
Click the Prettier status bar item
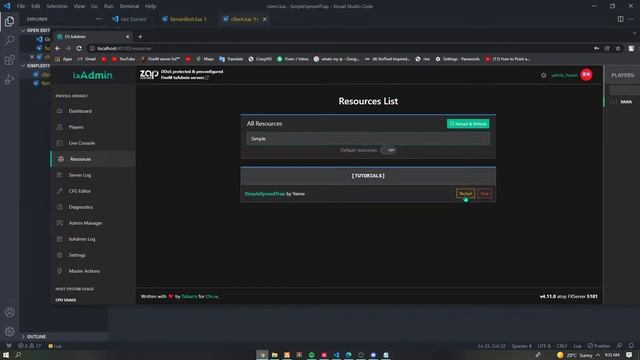599,346
